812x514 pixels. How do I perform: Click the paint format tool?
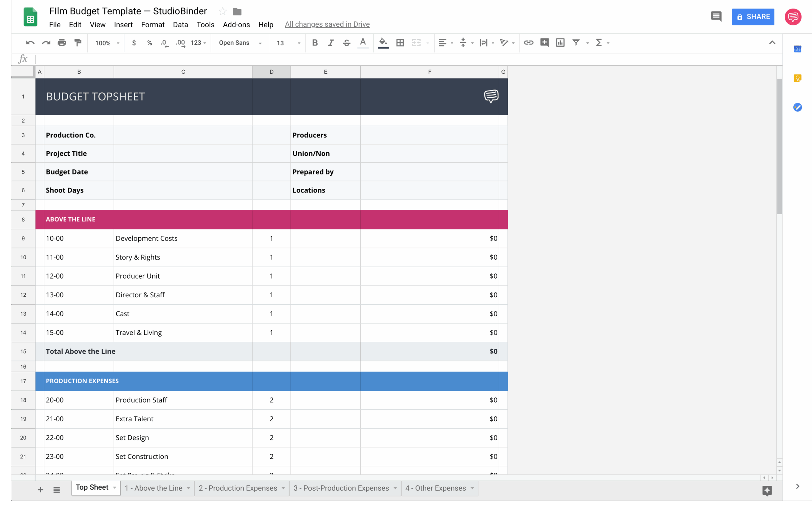pos(78,43)
